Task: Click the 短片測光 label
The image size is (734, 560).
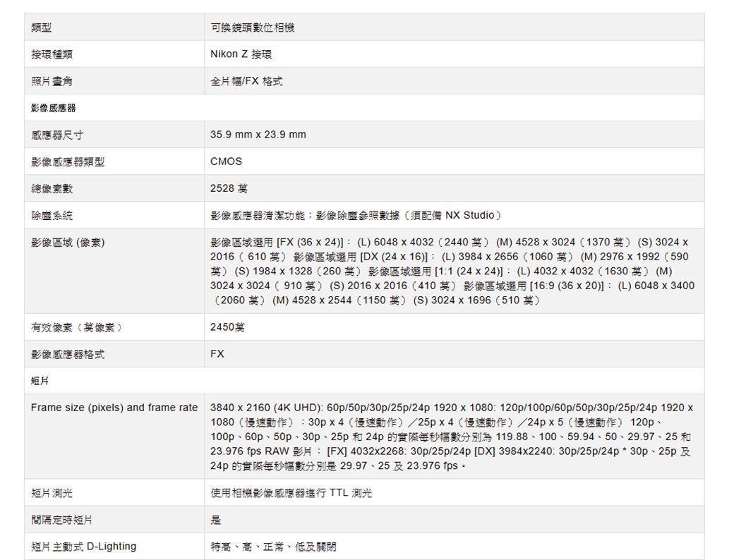Action: (x=52, y=493)
